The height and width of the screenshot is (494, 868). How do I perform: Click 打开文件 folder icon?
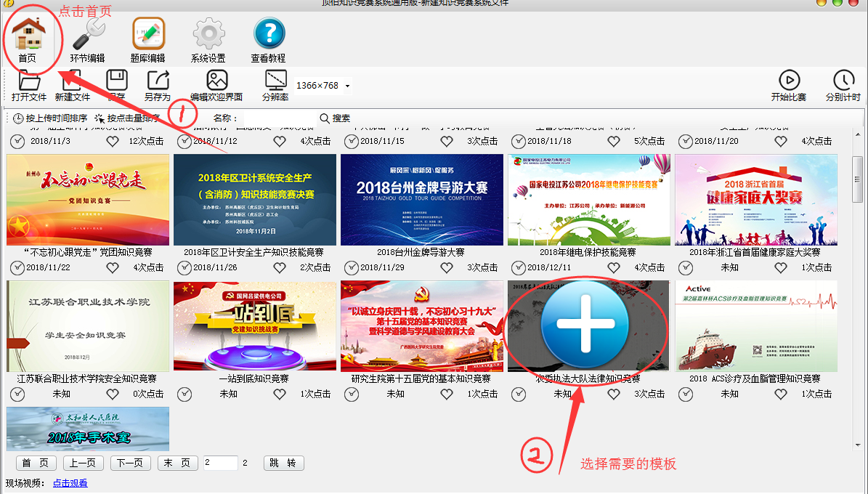click(29, 81)
